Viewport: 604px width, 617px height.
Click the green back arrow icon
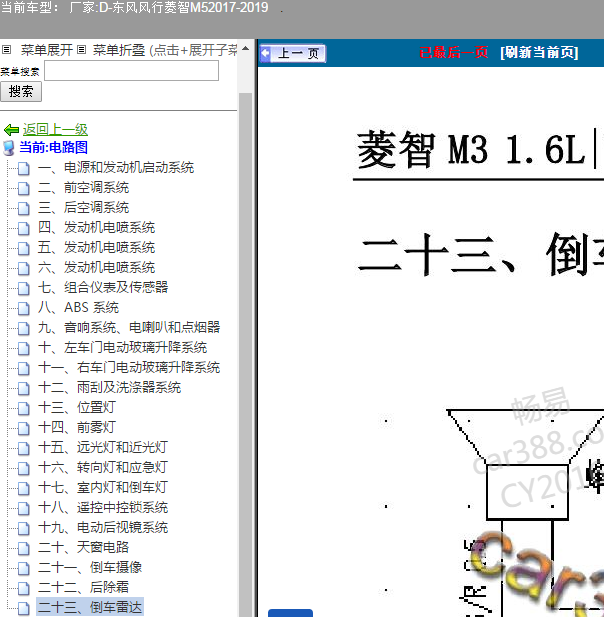click(x=11, y=129)
